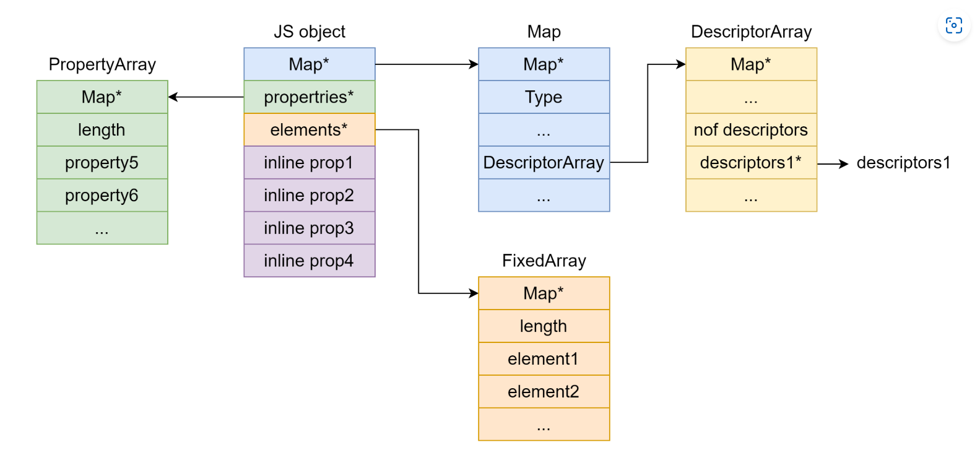This screenshot has width=980, height=473.
Task: Select the 'DescriptorArray' cell inside Map table
Action: click(544, 163)
